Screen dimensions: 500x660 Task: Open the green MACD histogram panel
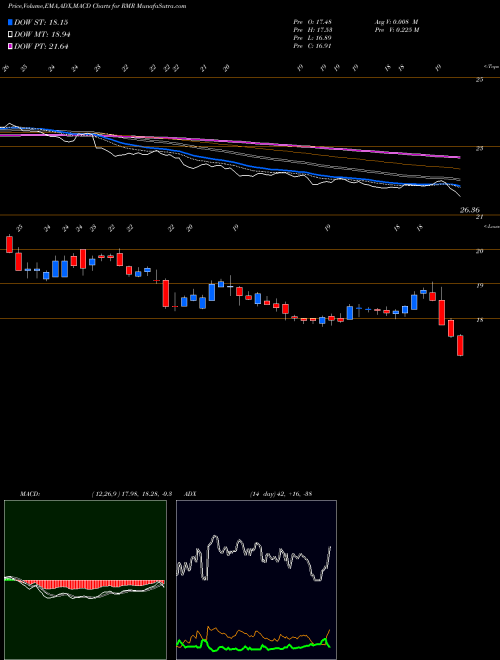point(85,580)
